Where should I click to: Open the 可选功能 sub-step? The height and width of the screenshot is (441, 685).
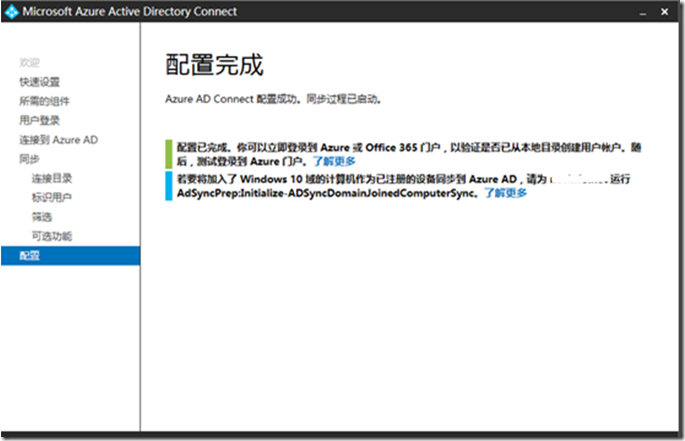52,236
